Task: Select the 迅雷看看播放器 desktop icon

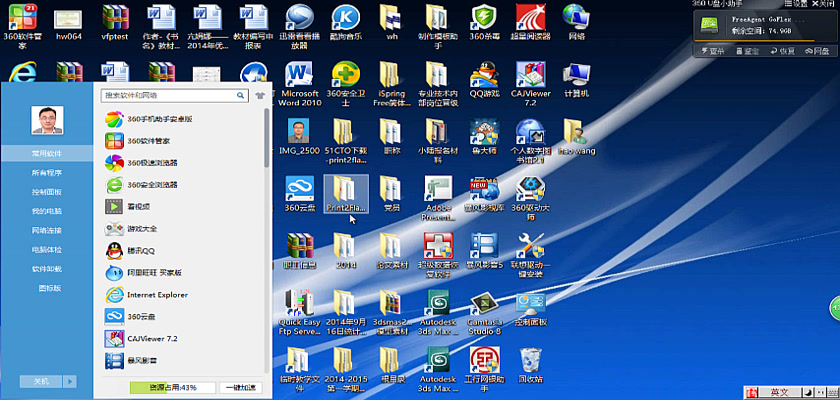Action: click(299, 26)
